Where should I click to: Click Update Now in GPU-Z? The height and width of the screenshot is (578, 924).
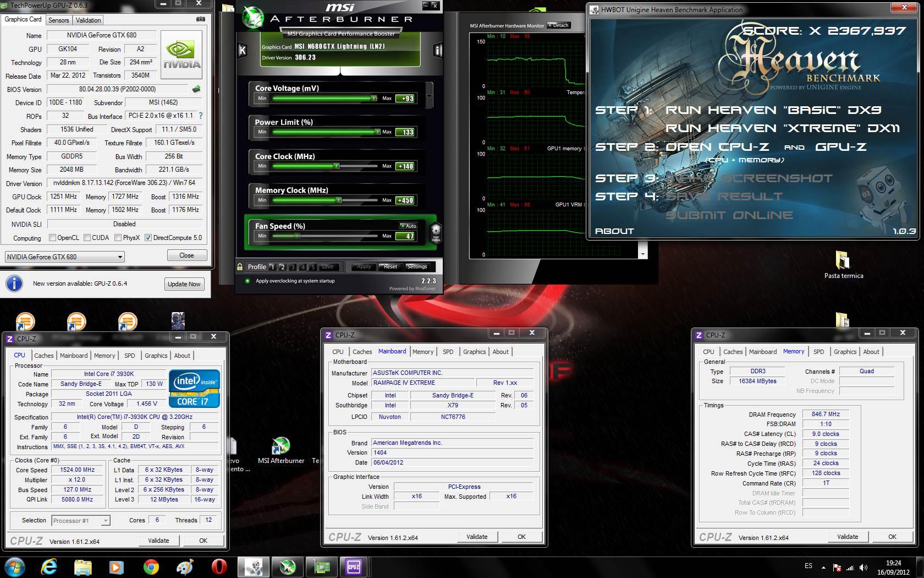184,284
